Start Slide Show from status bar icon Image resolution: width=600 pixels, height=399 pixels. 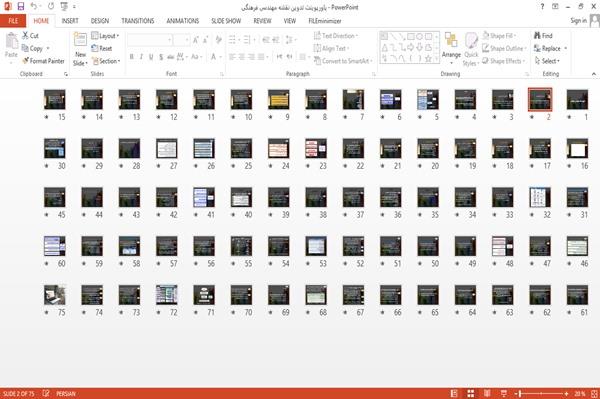coord(504,393)
